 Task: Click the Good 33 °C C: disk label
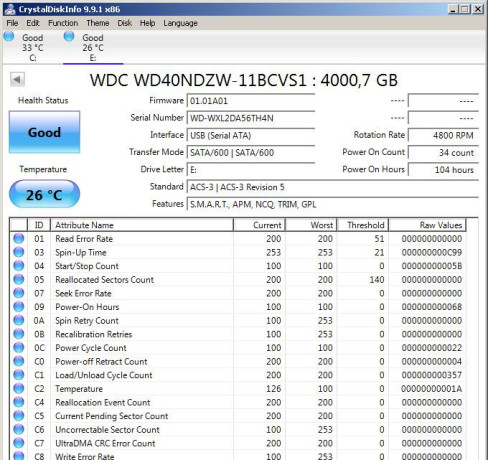click(x=33, y=48)
